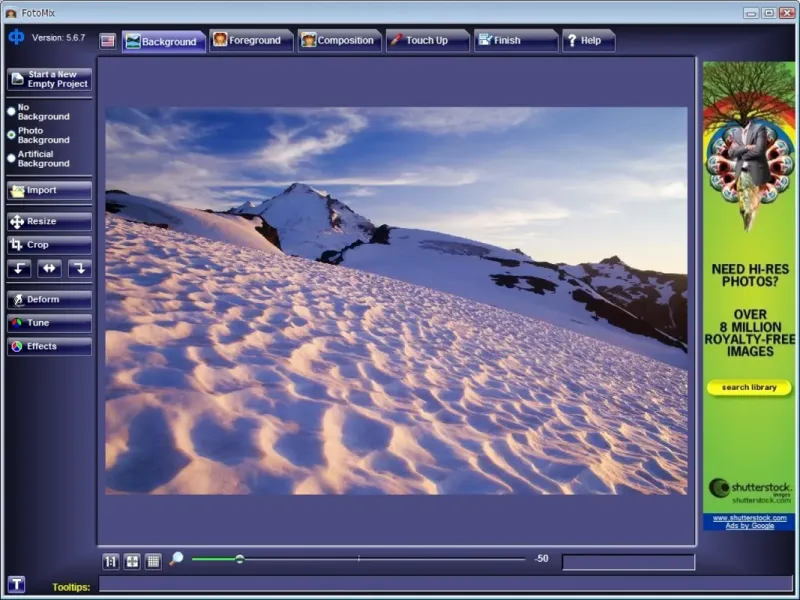800x600 pixels.
Task: Select the Artificial Background option
Action: 12,158
